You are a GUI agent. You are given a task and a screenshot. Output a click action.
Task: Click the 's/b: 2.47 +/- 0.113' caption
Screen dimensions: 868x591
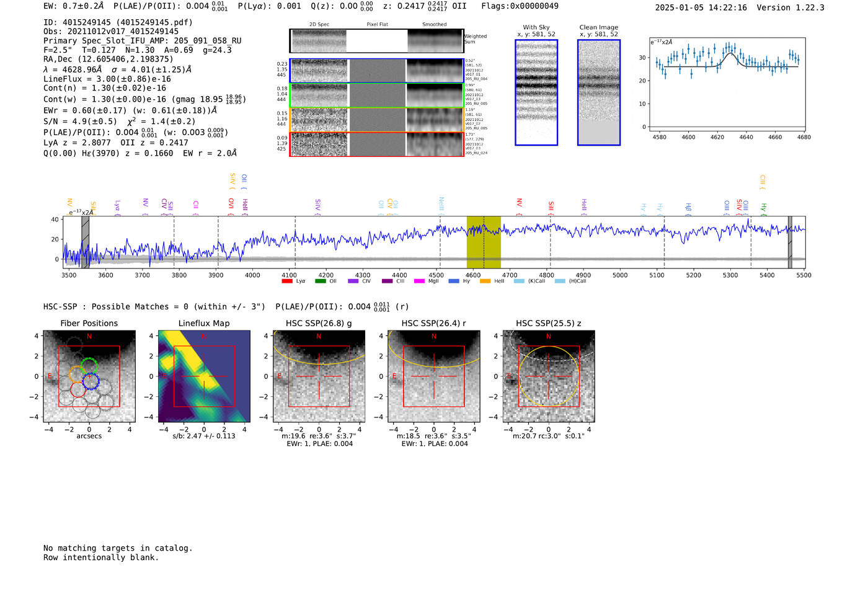point(204,436)
